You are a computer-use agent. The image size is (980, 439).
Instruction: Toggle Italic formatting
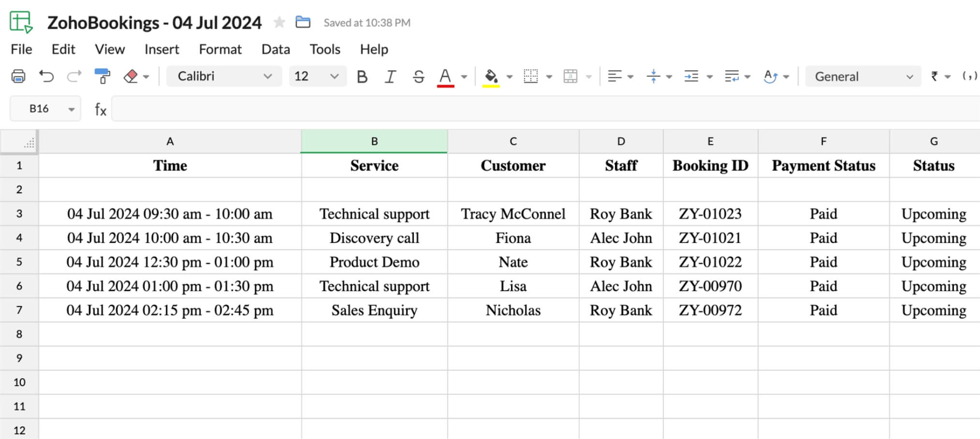[390, 76]
